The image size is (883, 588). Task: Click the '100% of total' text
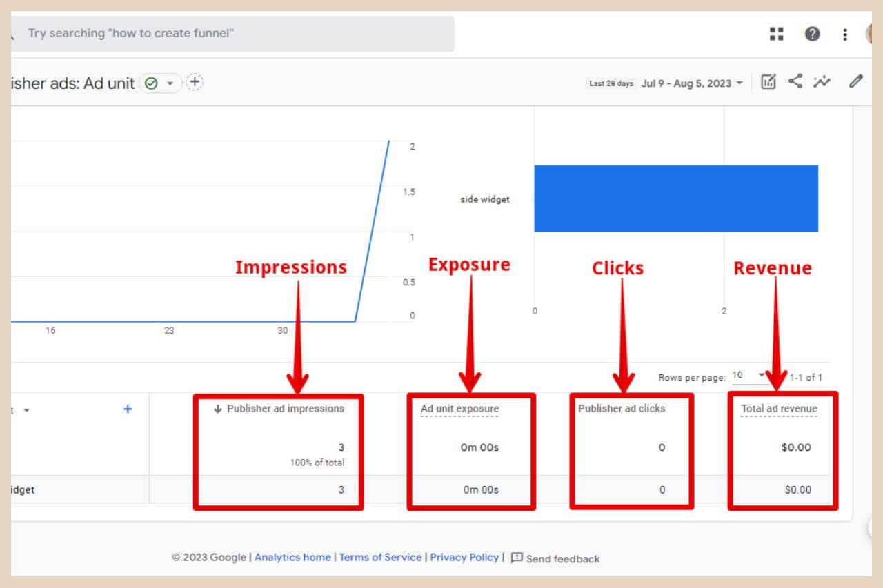(317, 463)
